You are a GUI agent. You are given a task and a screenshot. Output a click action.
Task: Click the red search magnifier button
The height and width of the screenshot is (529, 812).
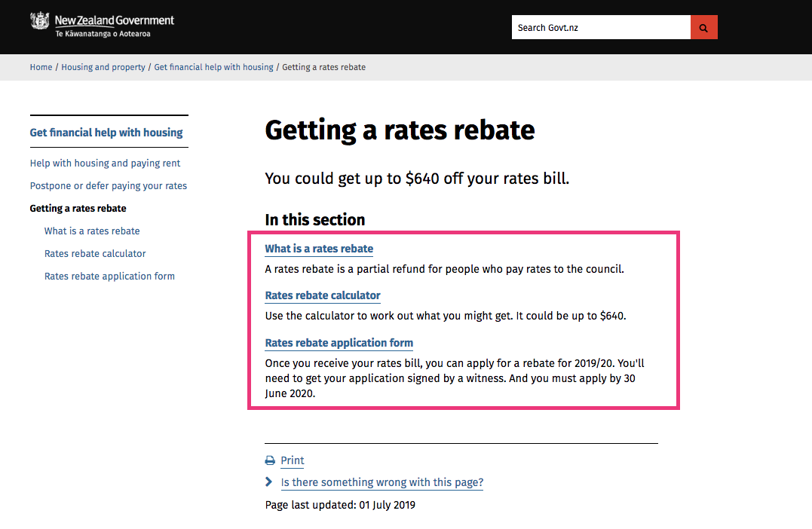coord(703,27)
